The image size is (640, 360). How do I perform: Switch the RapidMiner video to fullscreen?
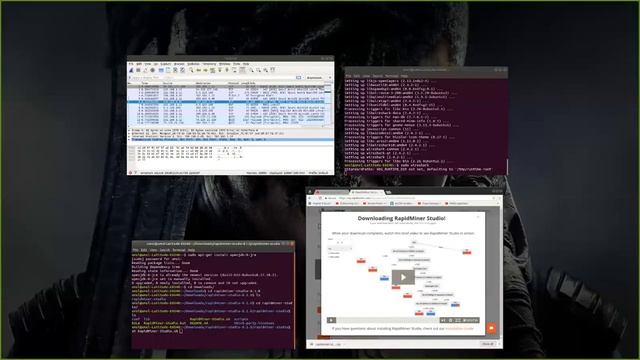click(458, 320)
